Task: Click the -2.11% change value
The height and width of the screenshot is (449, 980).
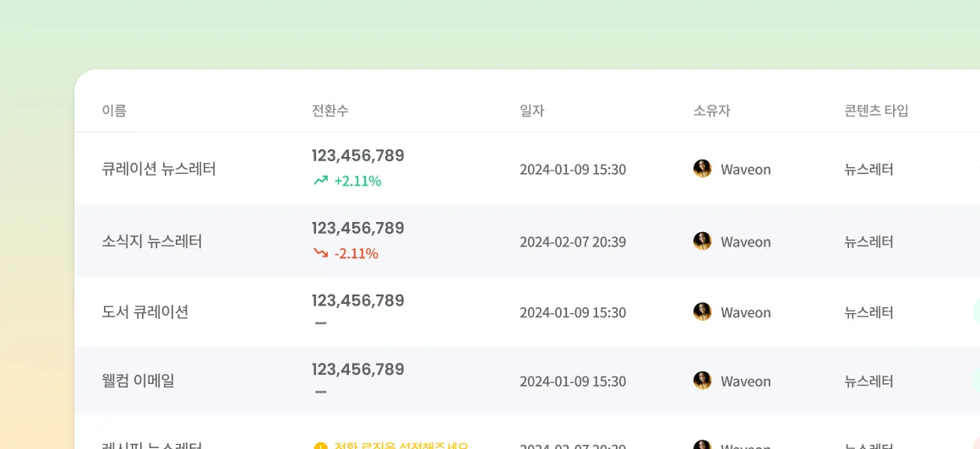Action: [x=357, y=253]
